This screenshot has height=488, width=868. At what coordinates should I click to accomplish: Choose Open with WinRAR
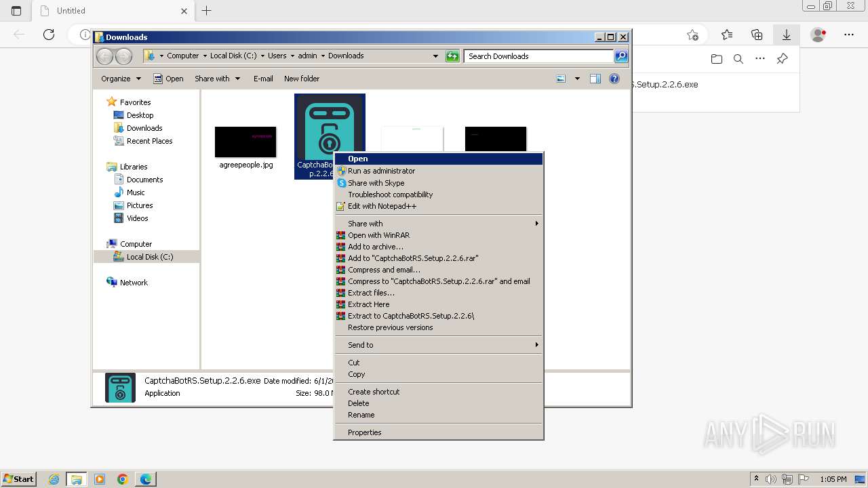(438, 235)
